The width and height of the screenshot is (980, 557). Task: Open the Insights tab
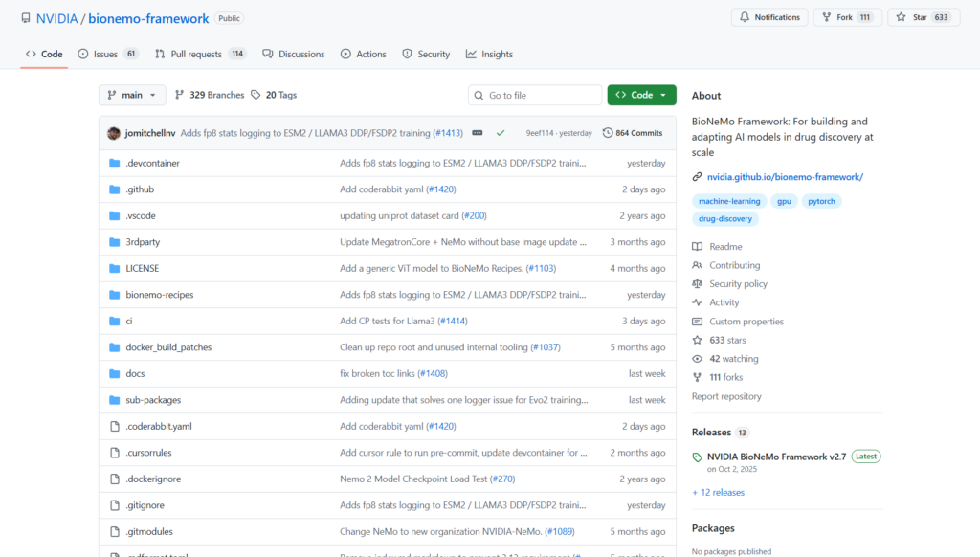click(x=489, y=54)
